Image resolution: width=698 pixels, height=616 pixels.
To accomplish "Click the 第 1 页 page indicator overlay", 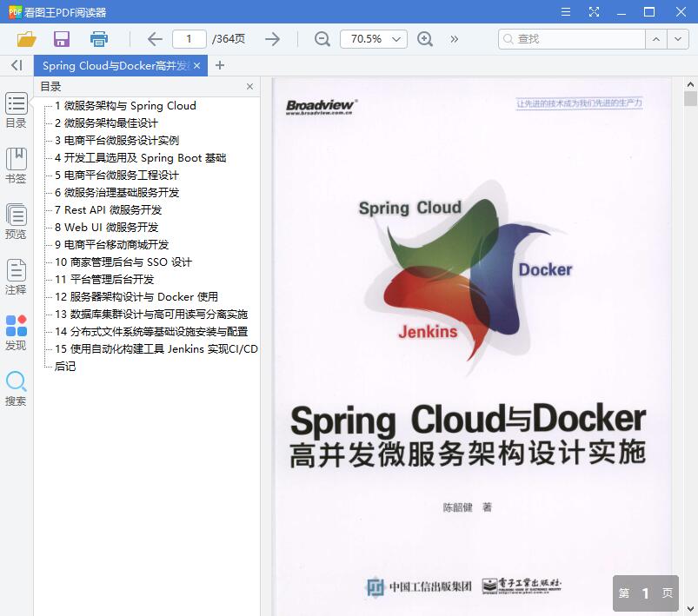I will pyautogui.click(x=646, y=593).
